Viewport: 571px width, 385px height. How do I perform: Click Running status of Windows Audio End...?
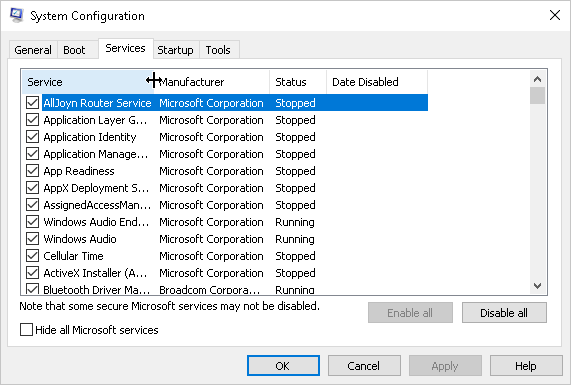pyautogui.click(x=295, y=222)
